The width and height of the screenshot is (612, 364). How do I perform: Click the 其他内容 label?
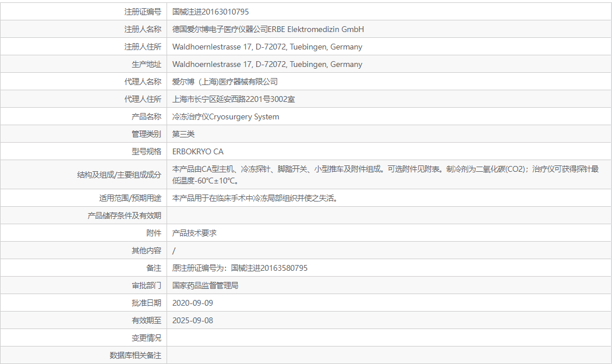pos(146,250)
